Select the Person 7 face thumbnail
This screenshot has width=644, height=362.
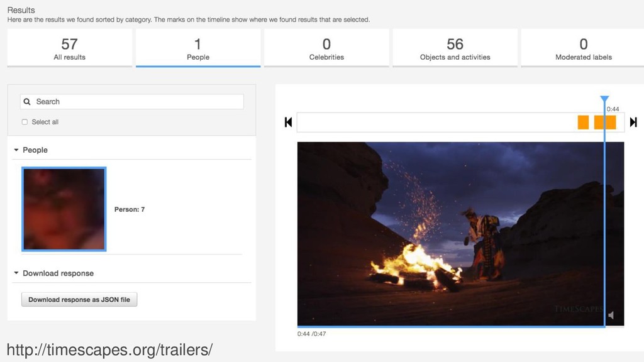[64, 209]
